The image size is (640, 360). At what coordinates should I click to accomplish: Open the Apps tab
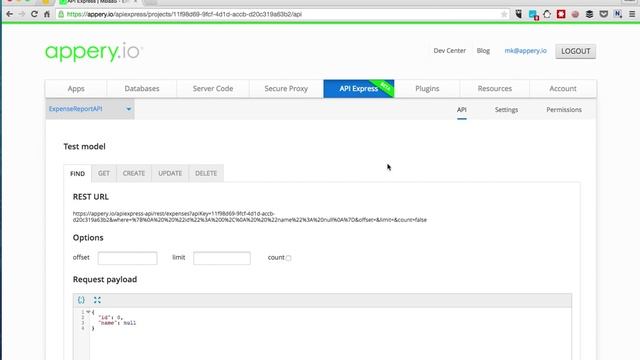click(x=76, y=89)
